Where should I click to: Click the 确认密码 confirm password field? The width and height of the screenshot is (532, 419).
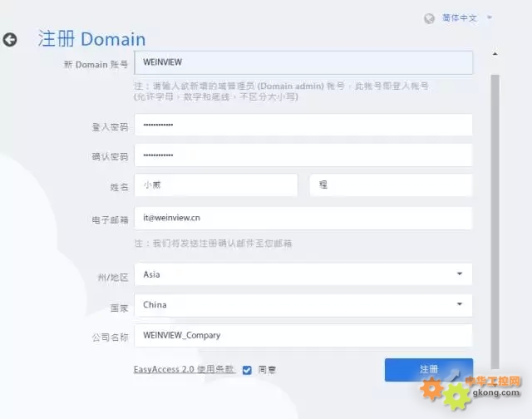[303, 155]
